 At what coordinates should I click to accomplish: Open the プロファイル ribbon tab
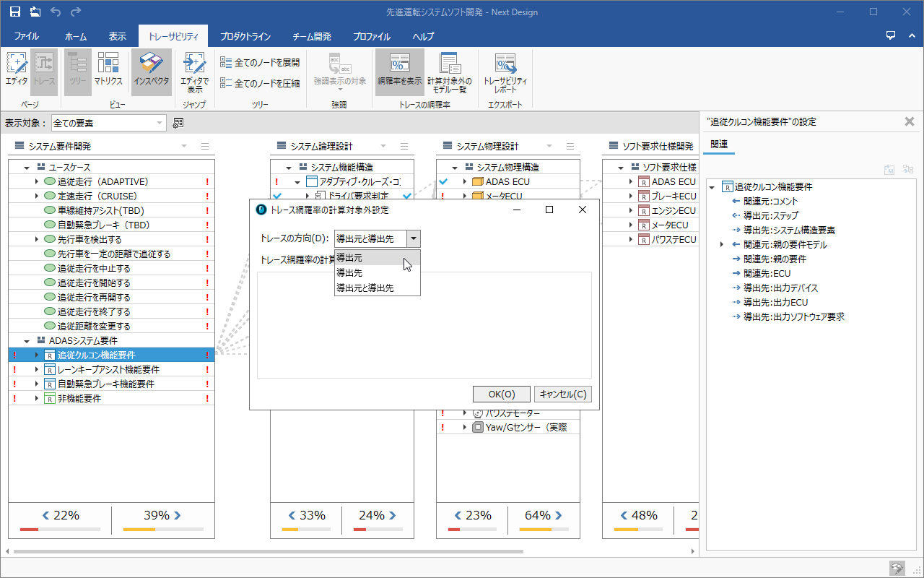[x=372, y=36]
